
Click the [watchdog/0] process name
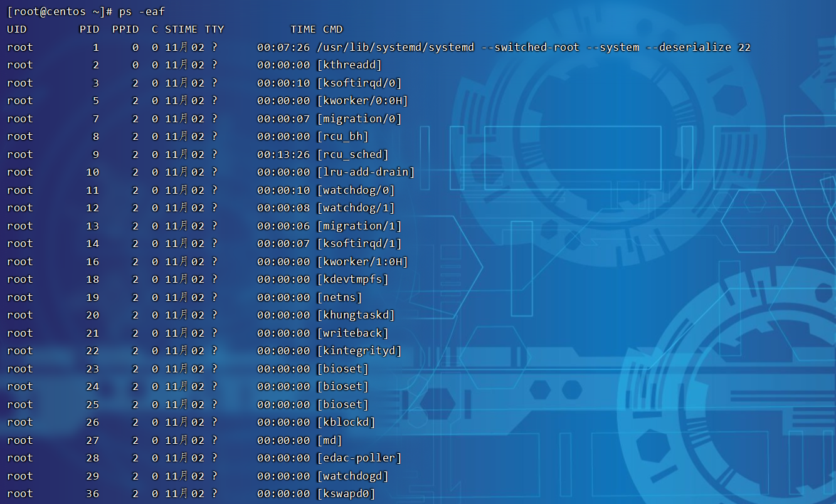click(356, 190)
